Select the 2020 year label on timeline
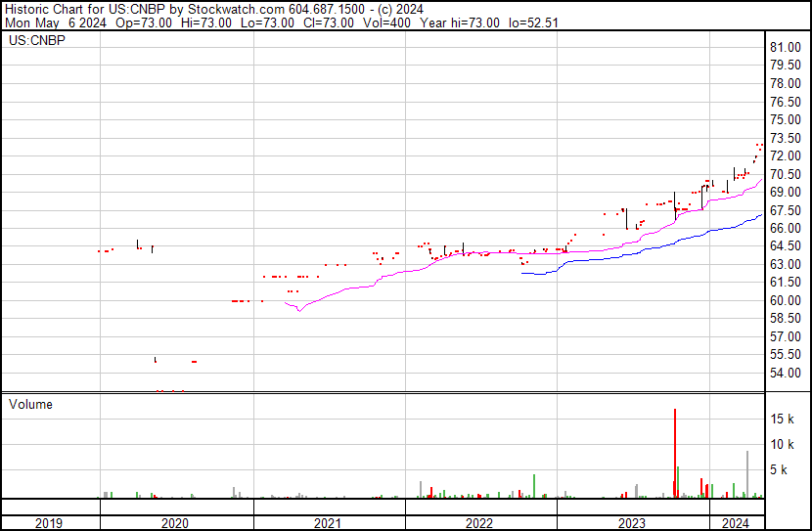The height and width of the screenshot is (531, 812). pos(176,523)
